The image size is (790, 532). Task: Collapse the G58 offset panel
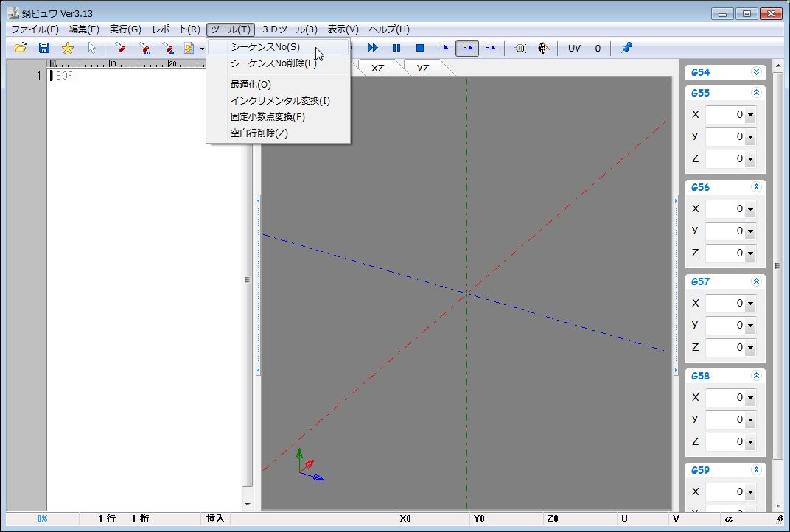point(756,375)
